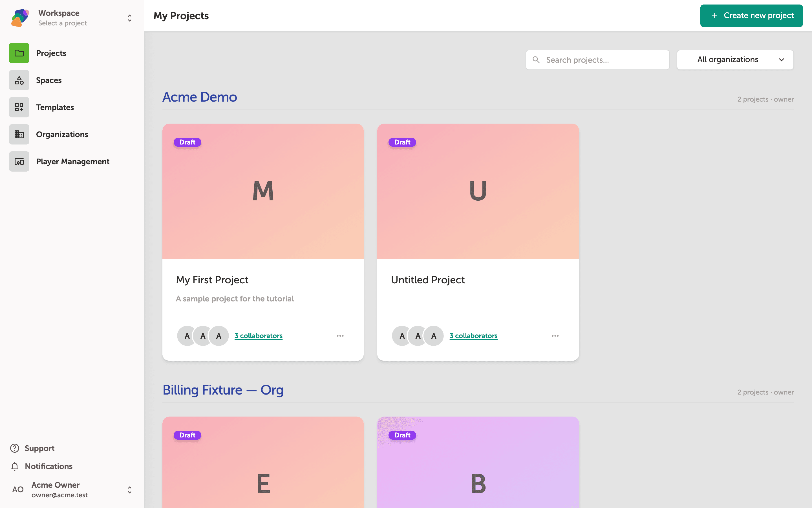Open Player Management page

[x=73, y=162]
